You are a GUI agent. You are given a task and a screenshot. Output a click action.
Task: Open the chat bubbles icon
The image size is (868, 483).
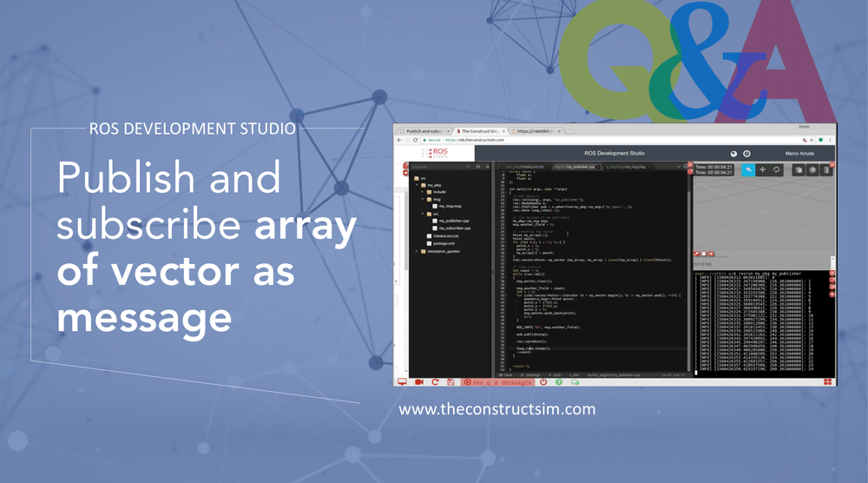[575, 382]
